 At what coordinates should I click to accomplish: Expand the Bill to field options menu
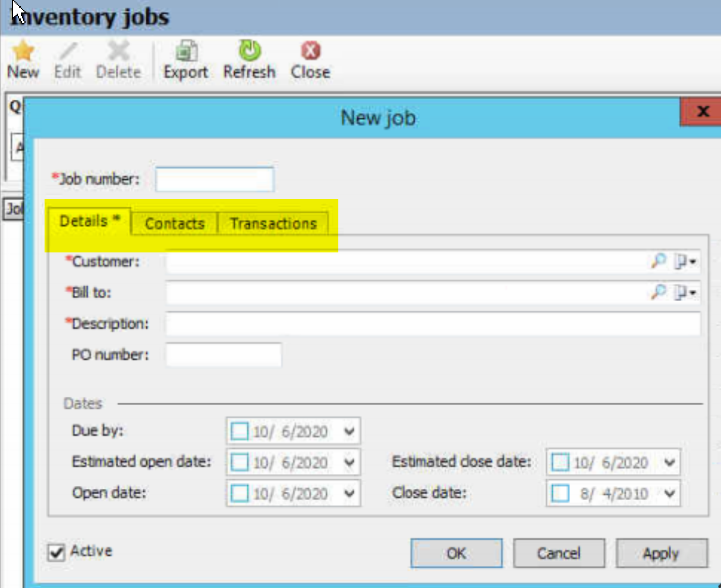[x=685, y=292]
